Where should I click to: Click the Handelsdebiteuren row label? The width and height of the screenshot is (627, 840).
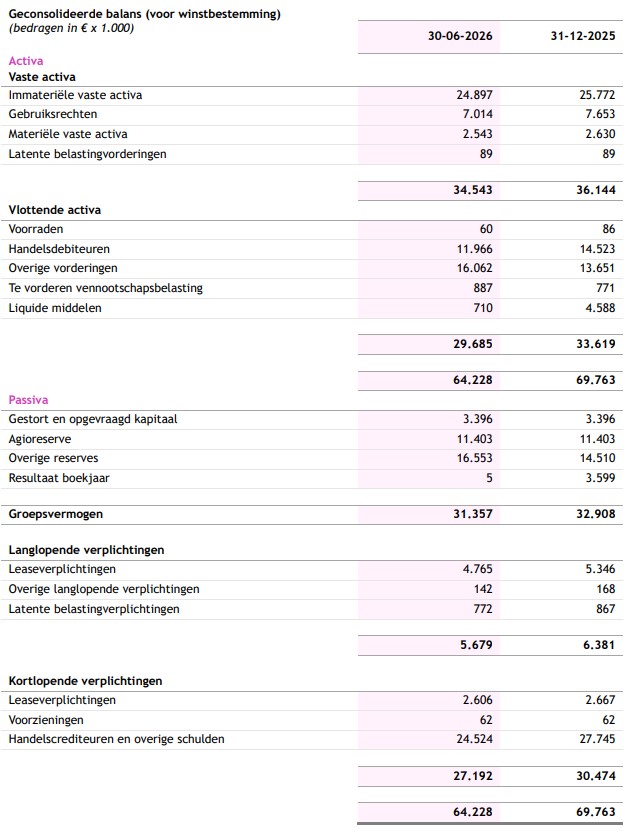[59, 249]
